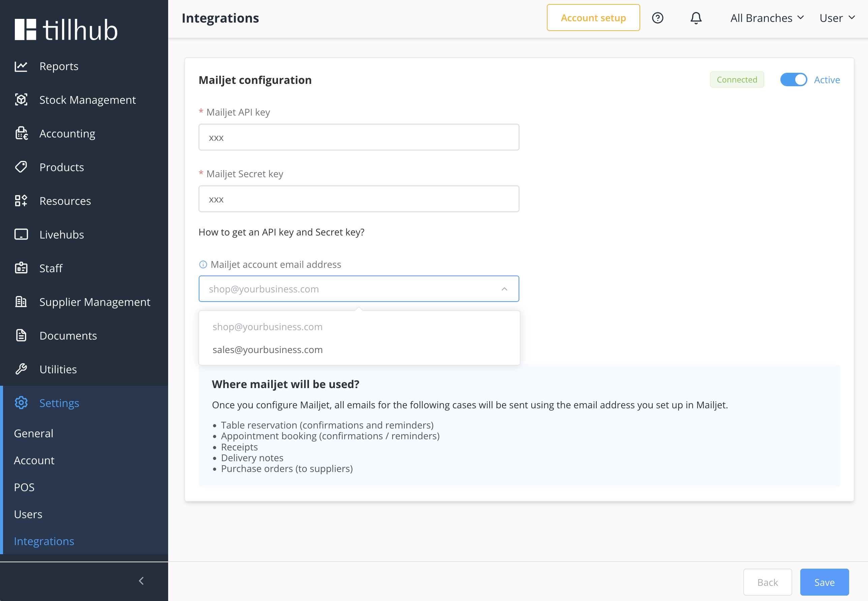Screen dimensions: 868x601
Task: Toggle the Mailjet Active switch off
Action: (793, 80)
